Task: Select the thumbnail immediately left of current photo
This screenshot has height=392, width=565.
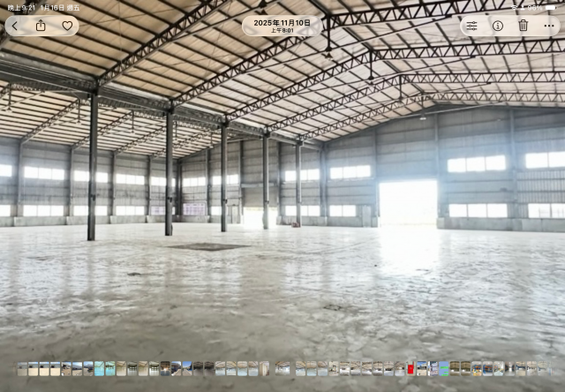Action: [265, 368]
